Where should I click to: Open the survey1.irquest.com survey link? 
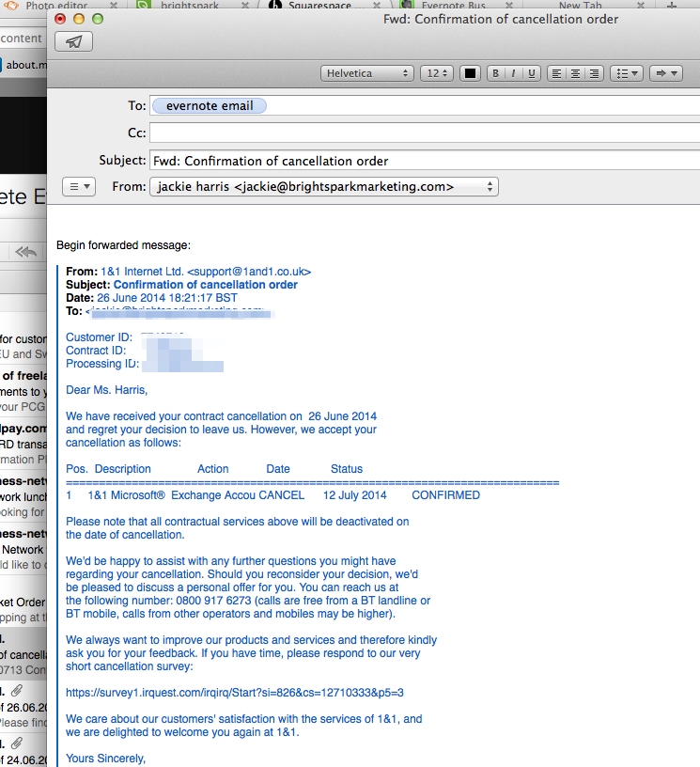(235, 693)
